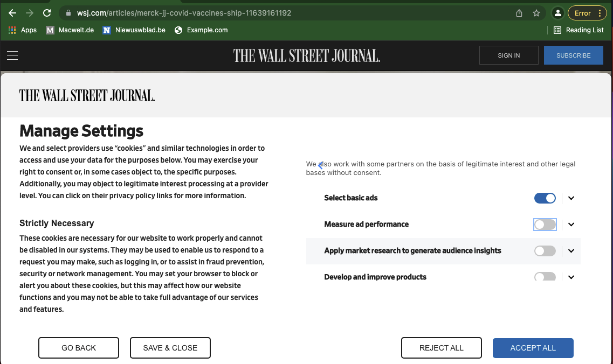The height and width of the screenshot is (364, 613).
Task: Click Apply market research to generate audience insights
Action: (x=412, y=251)
